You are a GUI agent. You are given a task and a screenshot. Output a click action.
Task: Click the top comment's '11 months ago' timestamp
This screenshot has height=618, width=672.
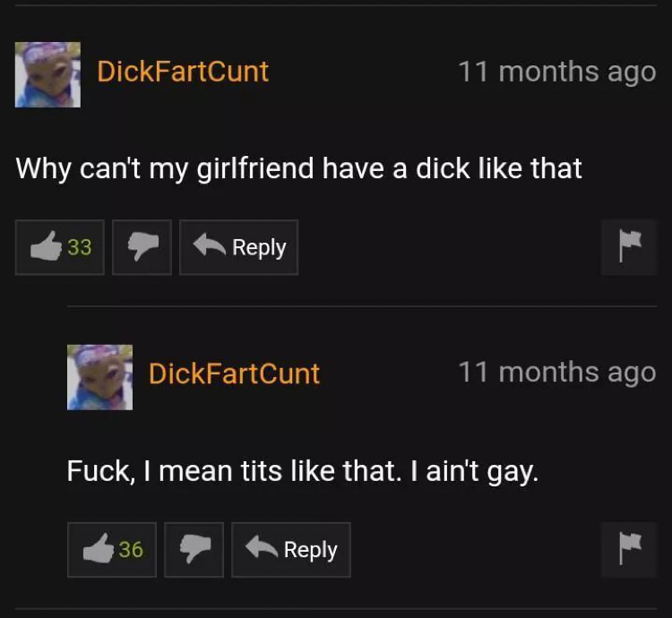pyautogui.click(x=557, y=72)
